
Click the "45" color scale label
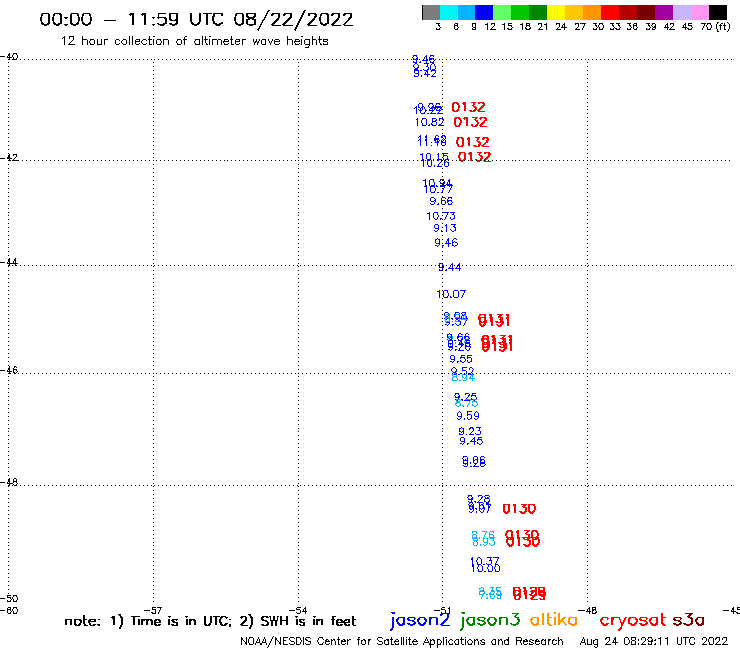(687, 26)
